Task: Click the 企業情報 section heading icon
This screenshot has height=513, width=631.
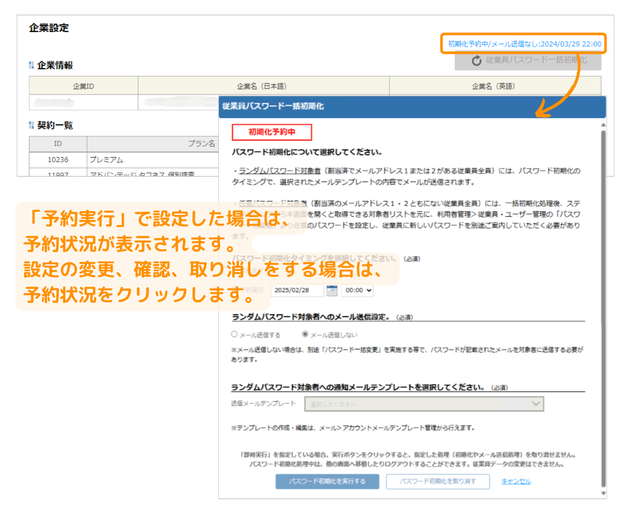Action: (31, 66)
